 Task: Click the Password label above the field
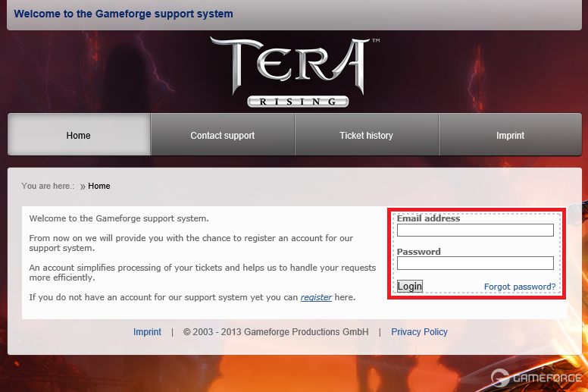(419, 252)
